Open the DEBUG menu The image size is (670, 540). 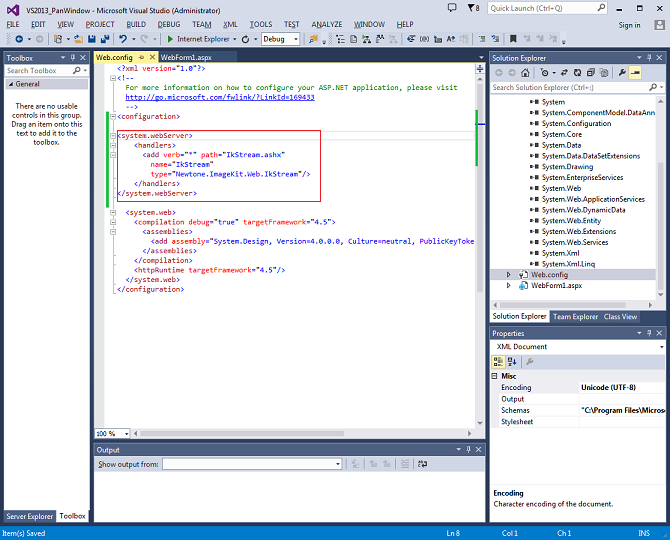169,25
